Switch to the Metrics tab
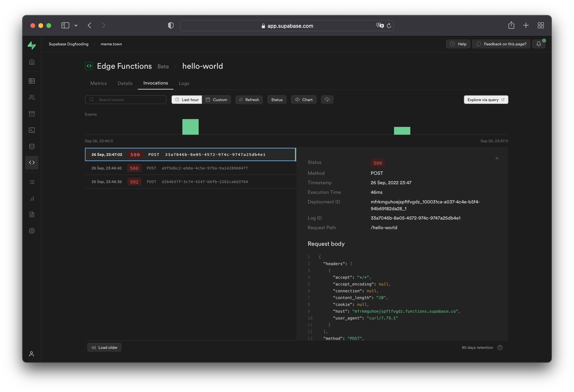 [x=98, y=83]
